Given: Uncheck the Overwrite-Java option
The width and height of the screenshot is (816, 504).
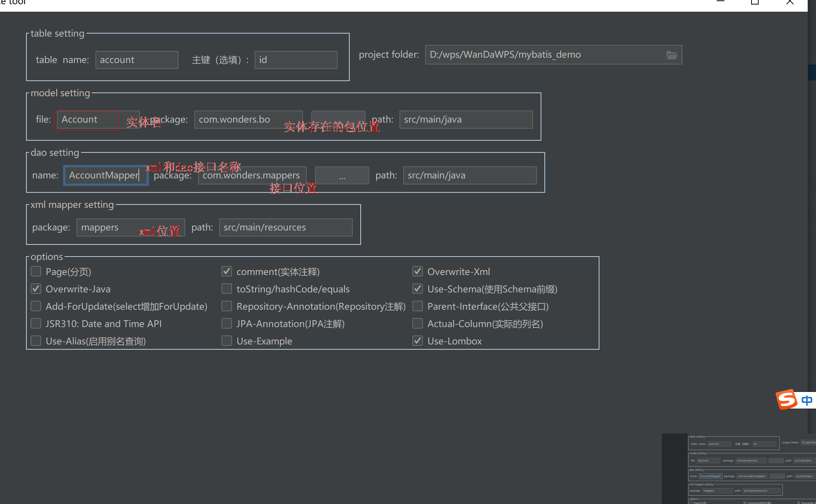Looking at the screenshot, I should 36,289.
